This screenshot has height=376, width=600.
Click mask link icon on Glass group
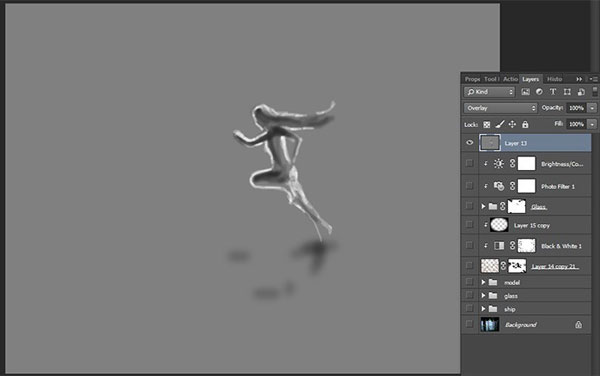point(503,207)
